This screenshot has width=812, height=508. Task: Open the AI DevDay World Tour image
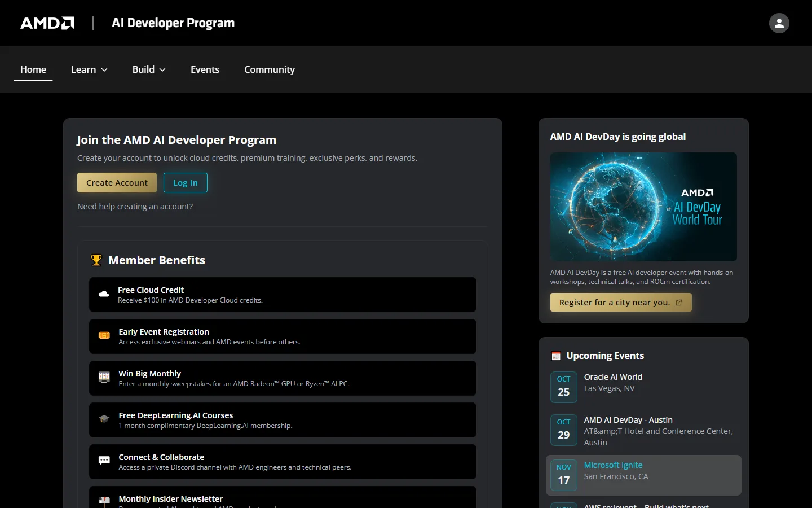(643, 207)
